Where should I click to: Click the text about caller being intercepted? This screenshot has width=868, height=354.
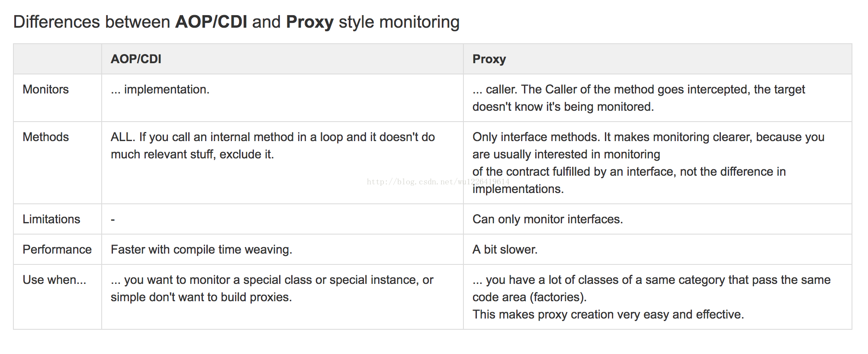639,98
